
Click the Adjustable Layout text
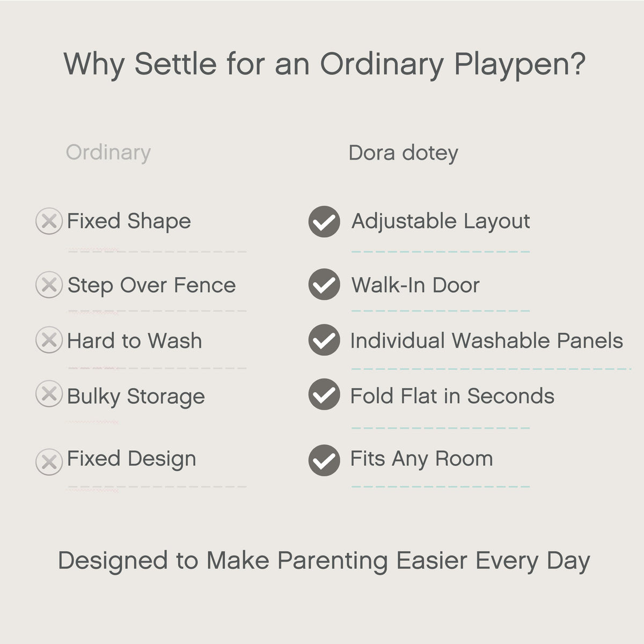[441, 221]
